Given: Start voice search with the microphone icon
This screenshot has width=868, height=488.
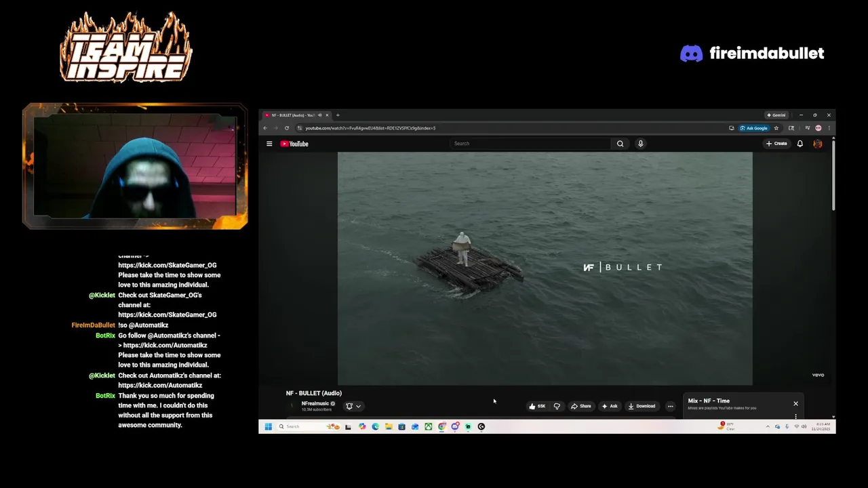Looking at the screenshot, I should click(640, 144).
